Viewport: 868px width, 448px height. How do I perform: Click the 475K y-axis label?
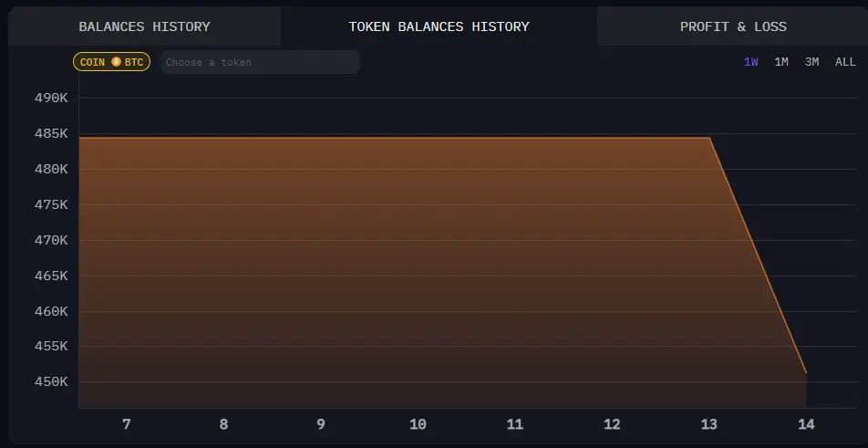point(51,205)
